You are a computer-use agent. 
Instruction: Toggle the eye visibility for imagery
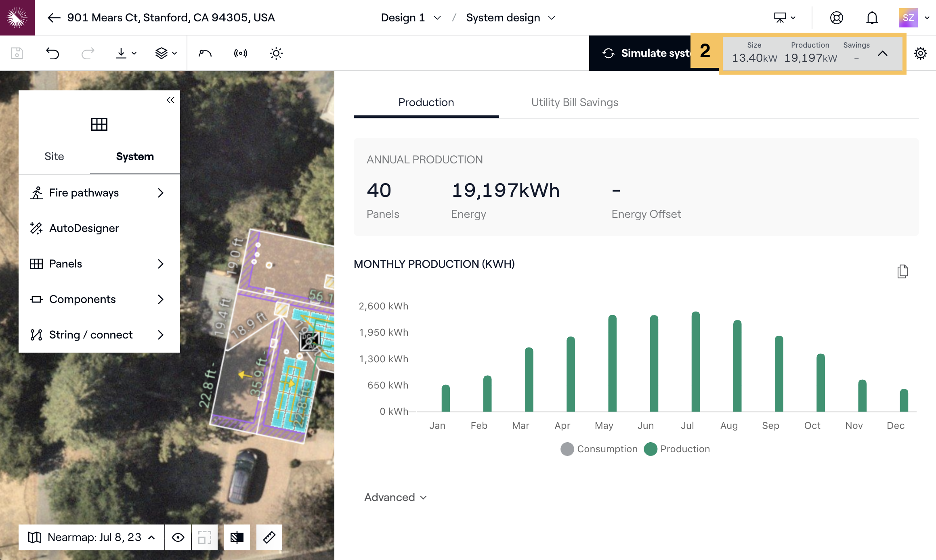(x=178, y=537)
